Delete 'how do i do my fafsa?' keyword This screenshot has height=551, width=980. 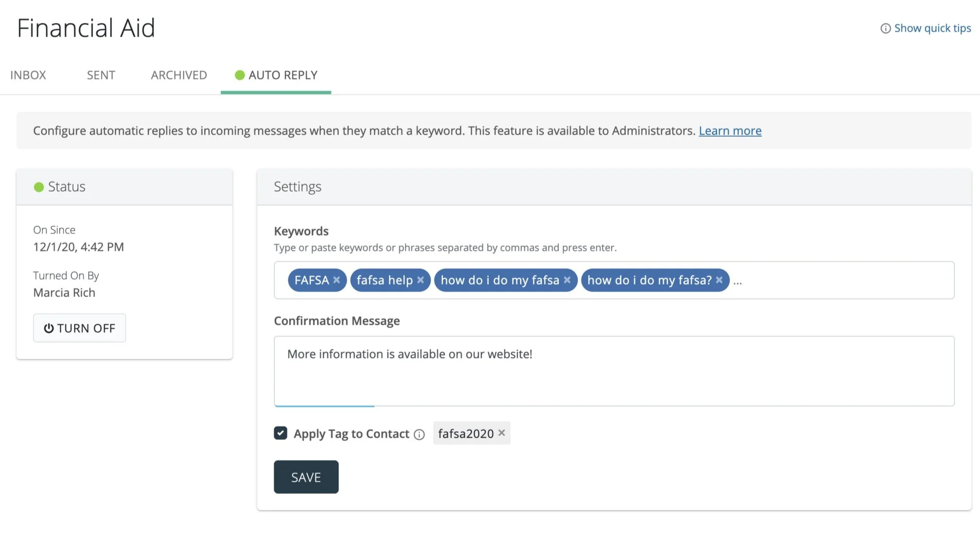[x=719, y=280]
